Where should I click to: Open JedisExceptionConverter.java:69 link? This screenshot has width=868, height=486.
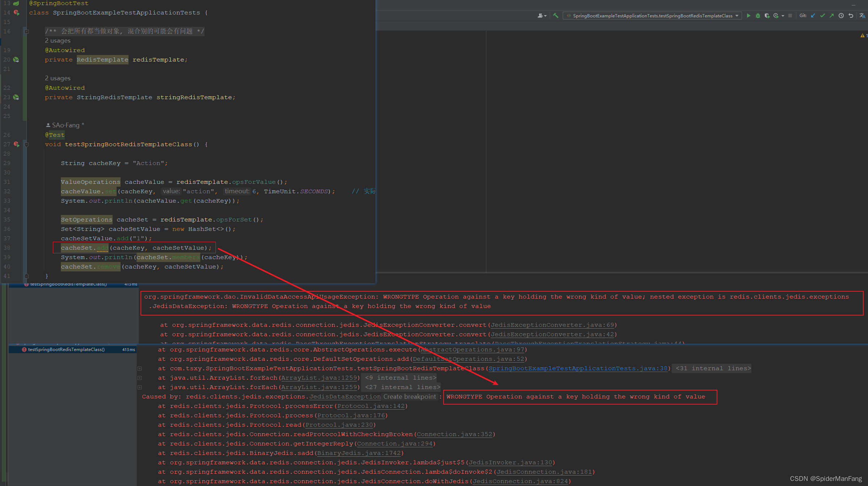[552, 325]
